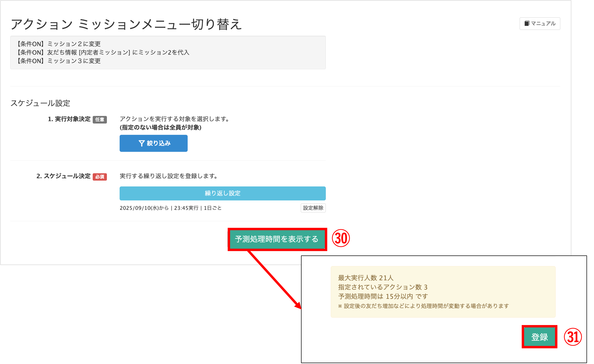
Task: Click the 任意 optional badge
Action: click(x=100, y=119)
